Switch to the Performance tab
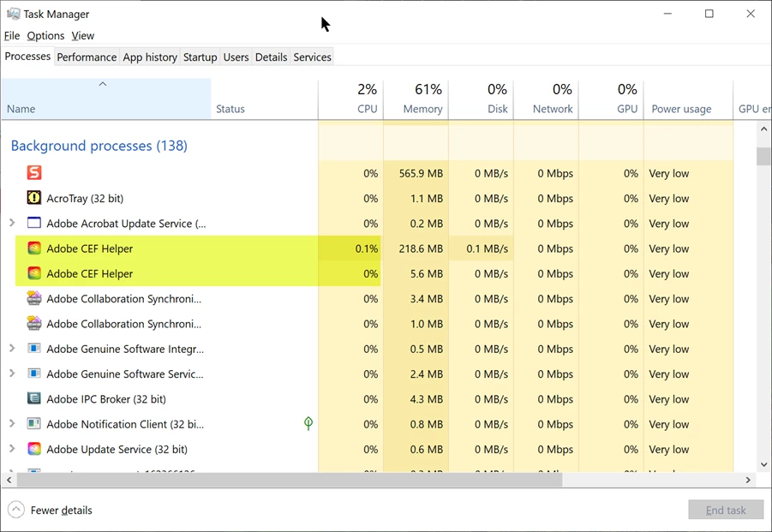This screenshot has width=772, height=532. [87, 57]
